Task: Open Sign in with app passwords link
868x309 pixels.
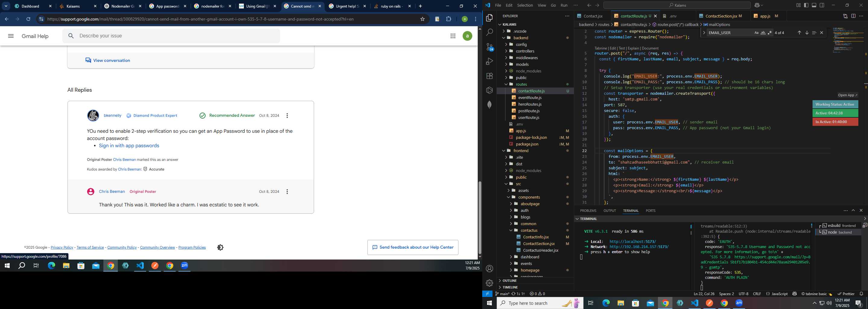Action: 129,146
